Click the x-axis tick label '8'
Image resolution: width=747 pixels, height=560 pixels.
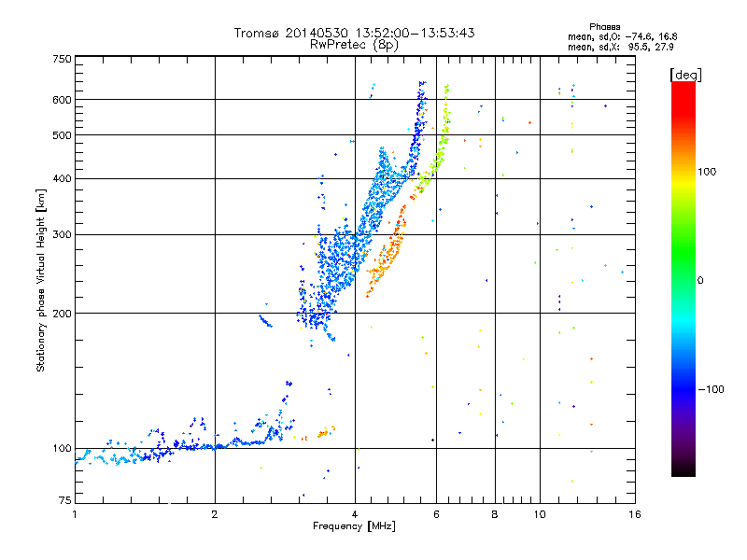click(x=495, y=514)
